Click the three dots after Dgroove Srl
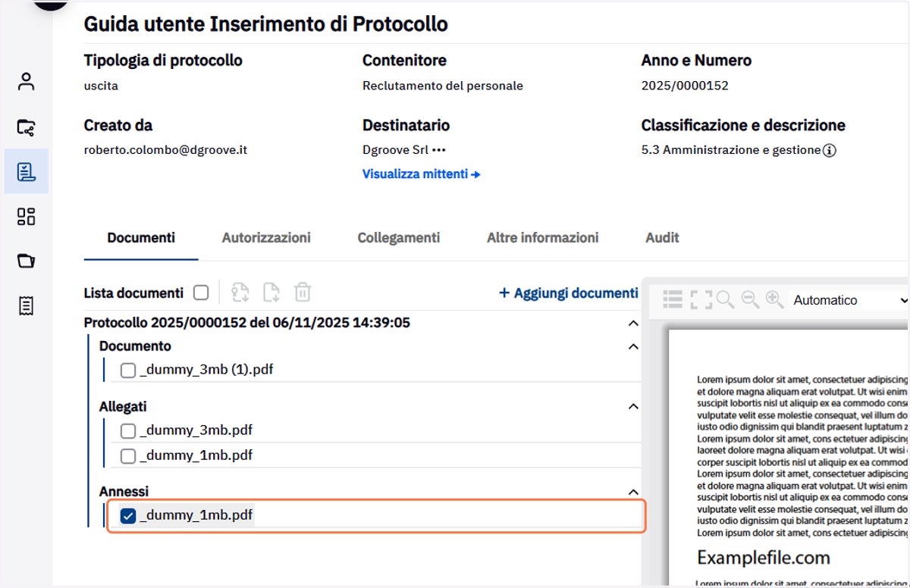910x588 pixels. pos(438,150)
